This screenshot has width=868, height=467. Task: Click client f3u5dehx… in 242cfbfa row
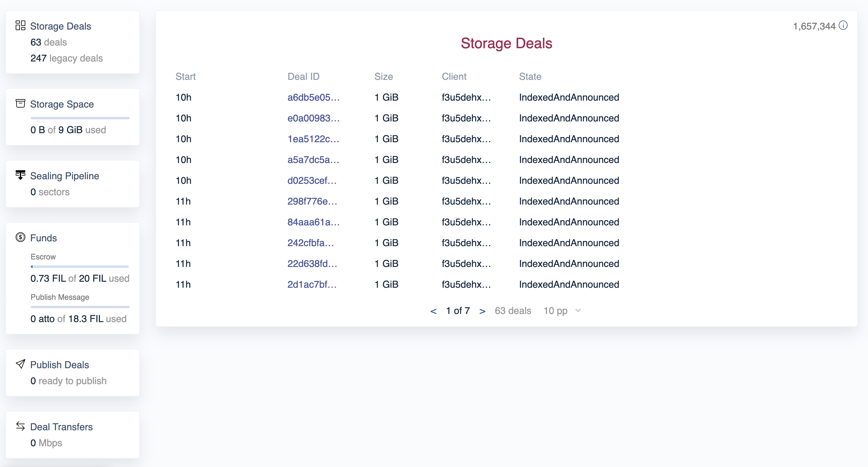(x=466, y=243)
